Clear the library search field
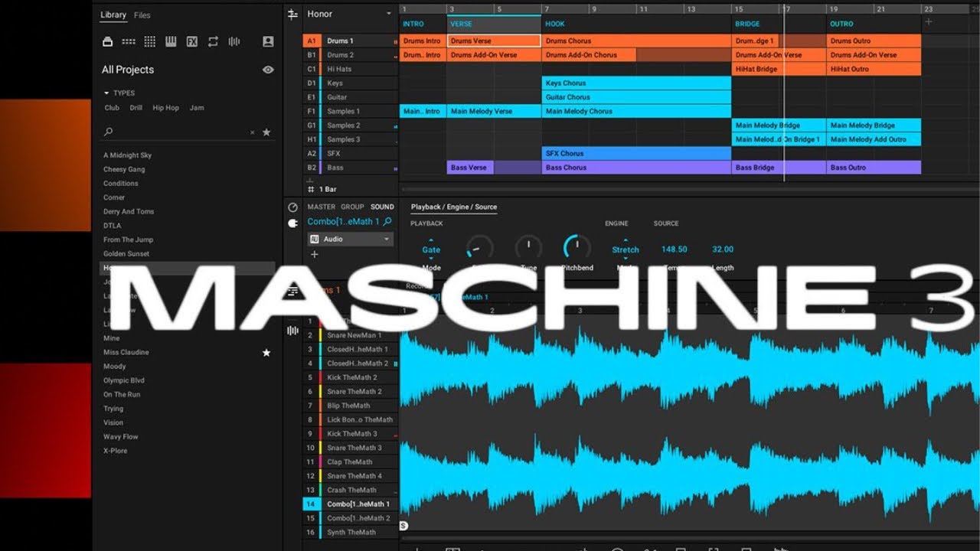980x551 pixels. (x=253, y=132)
